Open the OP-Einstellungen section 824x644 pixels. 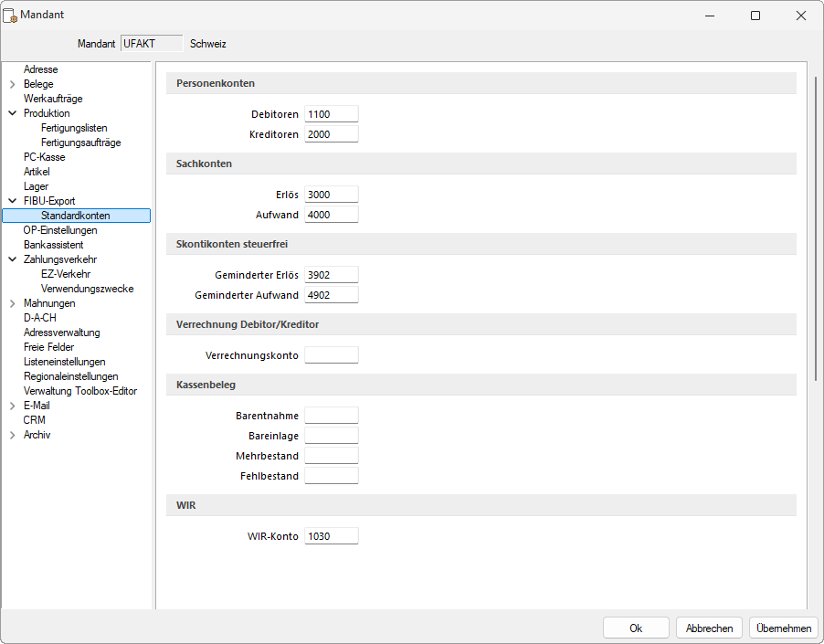[60, 230]
